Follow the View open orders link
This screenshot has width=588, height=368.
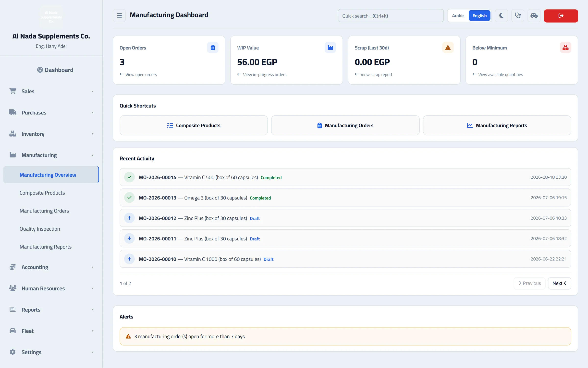pos(138,75)
